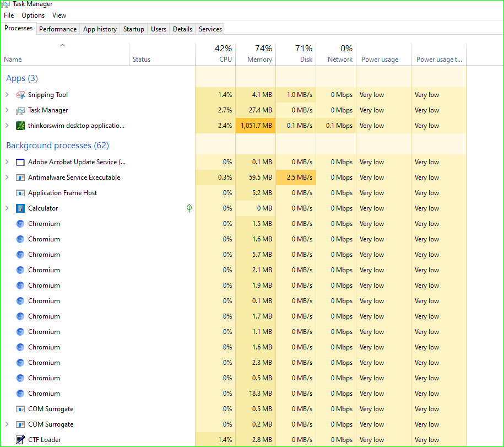Sort processes by Disk column
Viewport: 504px width, 447px height.
[x=296, y=55]
